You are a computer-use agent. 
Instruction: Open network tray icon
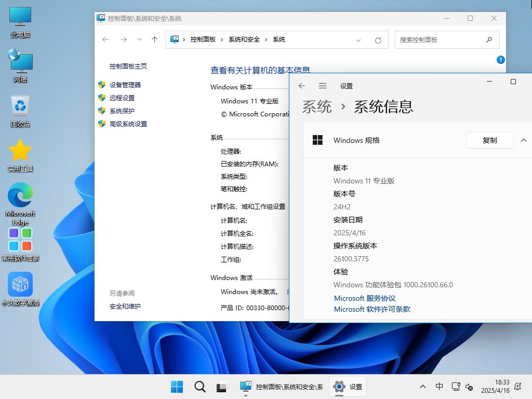[456, 387]
